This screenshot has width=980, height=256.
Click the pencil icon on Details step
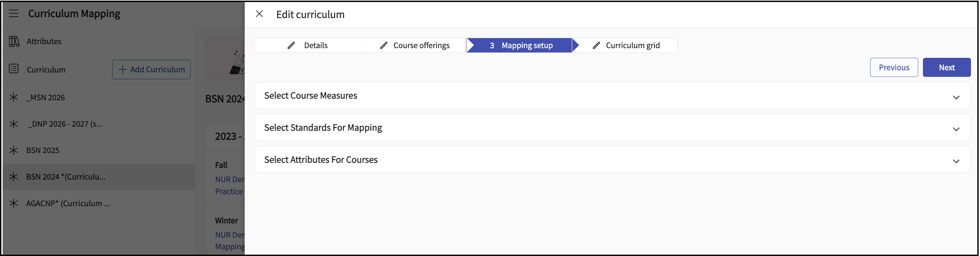(x=291, y=45)
